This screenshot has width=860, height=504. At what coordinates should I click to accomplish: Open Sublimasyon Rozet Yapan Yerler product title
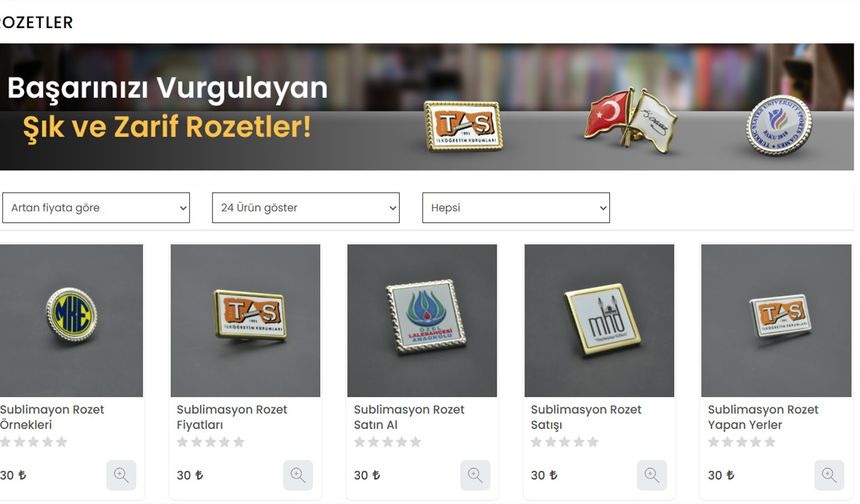(762, 417)
